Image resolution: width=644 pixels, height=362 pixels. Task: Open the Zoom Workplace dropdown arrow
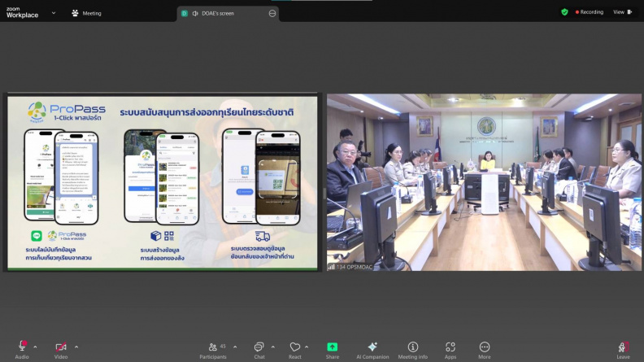54,13
